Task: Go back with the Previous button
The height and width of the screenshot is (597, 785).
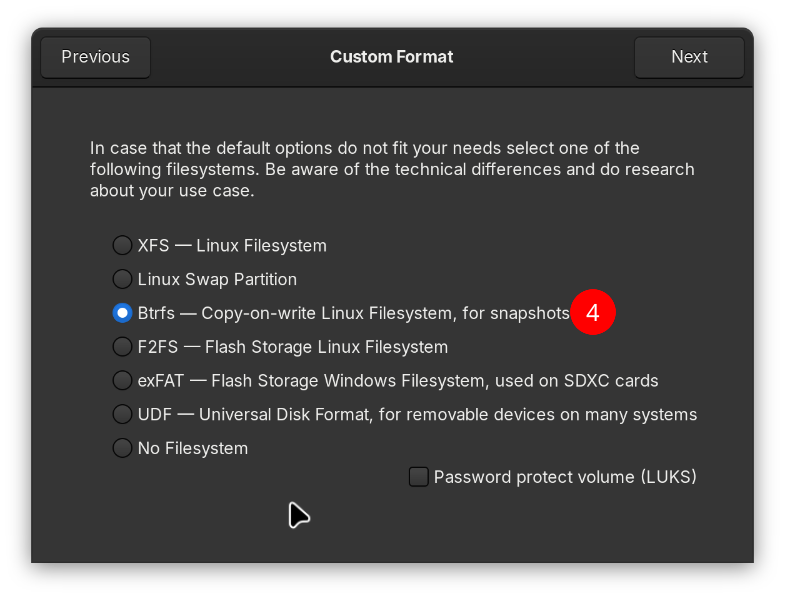Action: 96,57
